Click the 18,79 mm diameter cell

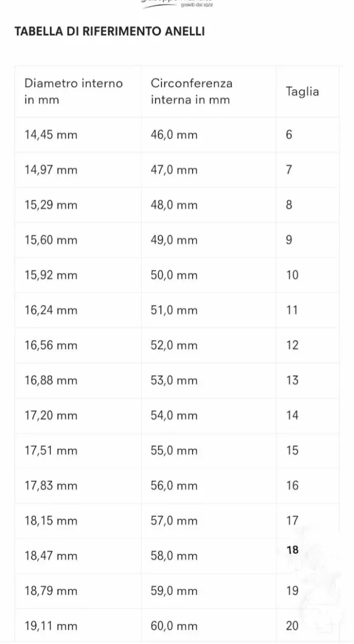tap(51, 591)
